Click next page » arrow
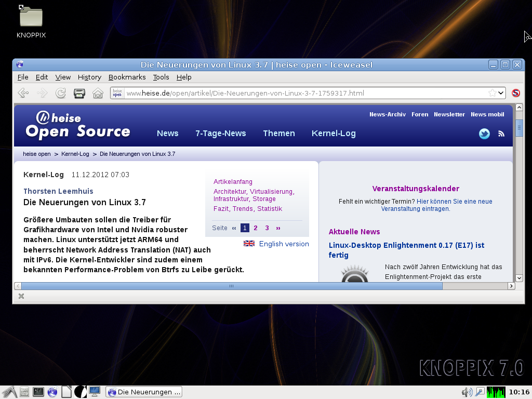The height and width of the screenshot is (399, 532). 278,228
